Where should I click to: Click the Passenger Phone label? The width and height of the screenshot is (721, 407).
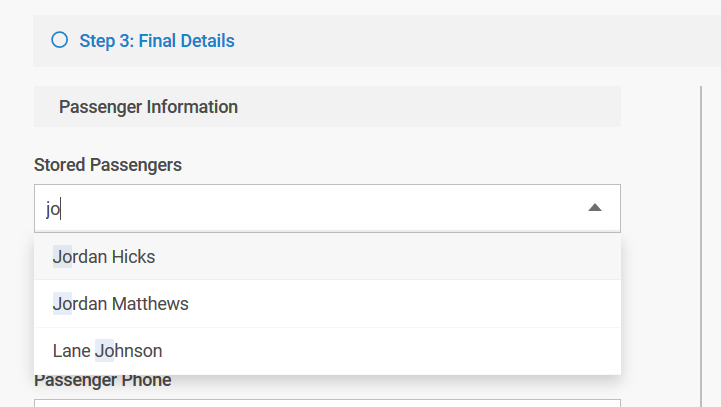pyautogui.click(x=103, y=381)
